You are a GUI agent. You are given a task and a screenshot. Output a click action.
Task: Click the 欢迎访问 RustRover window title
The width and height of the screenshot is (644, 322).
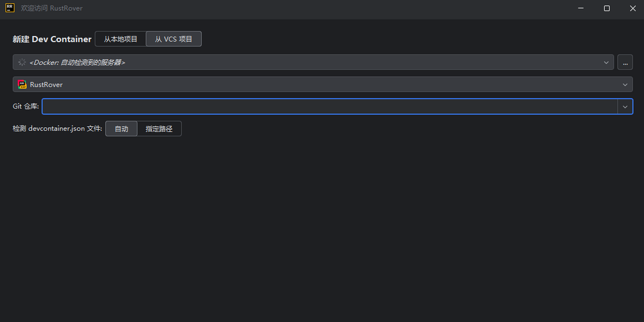52,9
